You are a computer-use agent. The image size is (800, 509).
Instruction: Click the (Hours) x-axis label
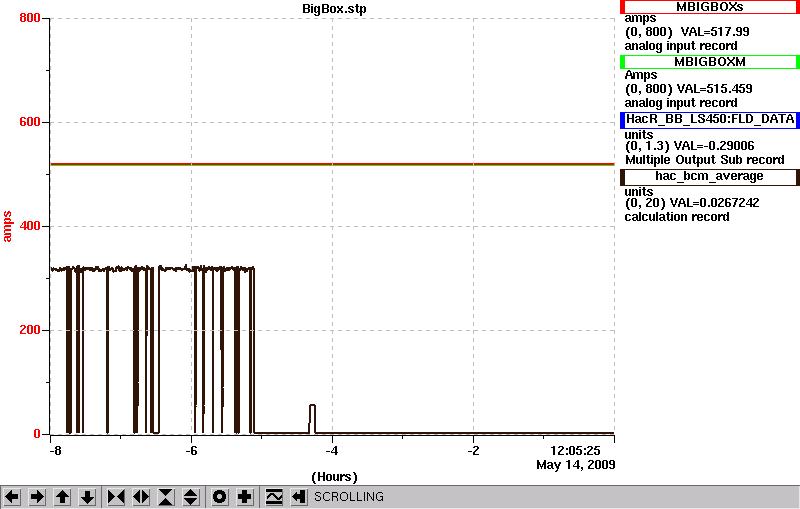pos(334,477)
